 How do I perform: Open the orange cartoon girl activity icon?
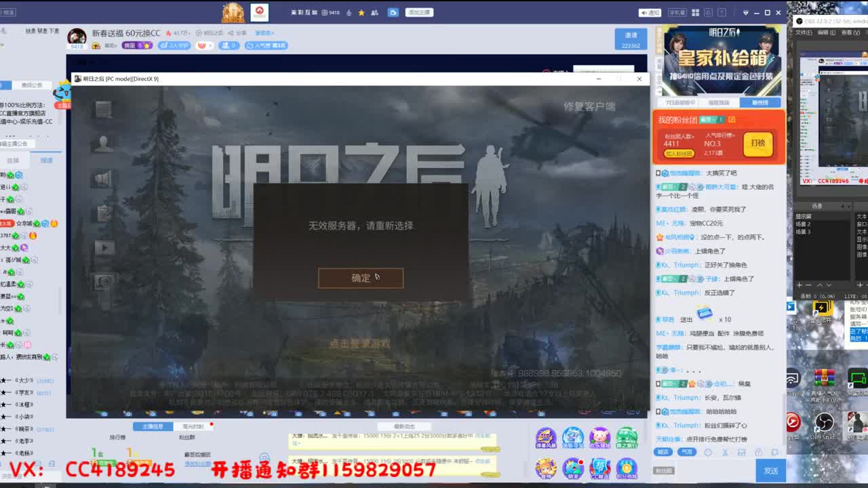click(x=546, y=468)
